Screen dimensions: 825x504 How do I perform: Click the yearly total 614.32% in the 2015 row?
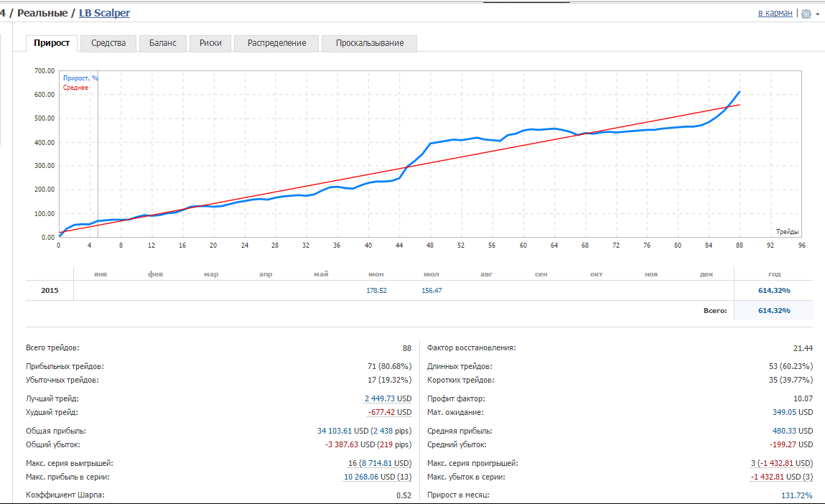tap(774, 290)
